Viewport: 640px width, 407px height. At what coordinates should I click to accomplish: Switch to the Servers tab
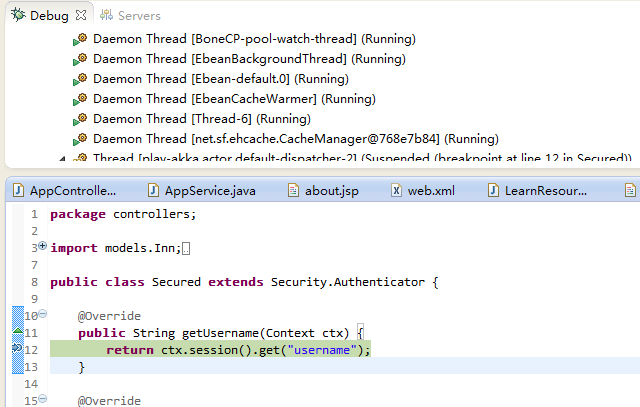click(138, 16)
